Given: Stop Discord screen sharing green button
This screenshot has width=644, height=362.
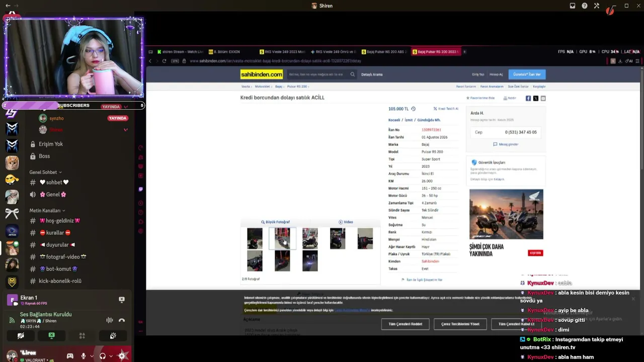Looking at the screenshot, I should click(x=51, y=336).
